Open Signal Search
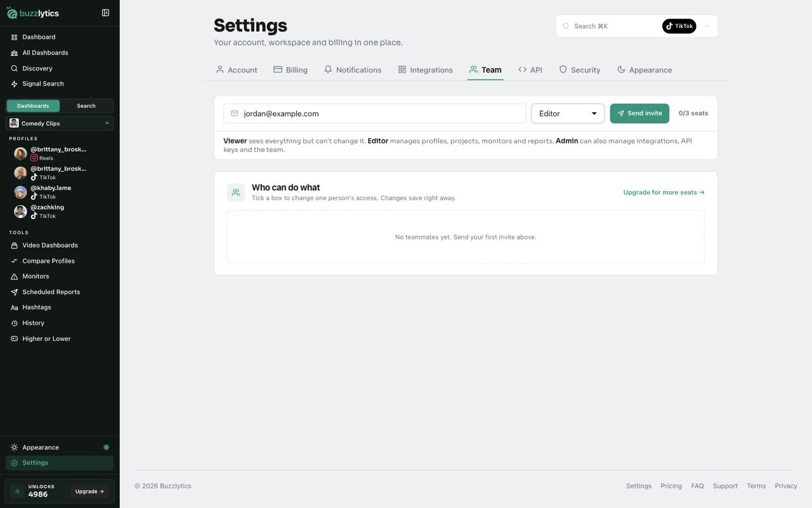This screenshot has height=508, width=812. 60,84
